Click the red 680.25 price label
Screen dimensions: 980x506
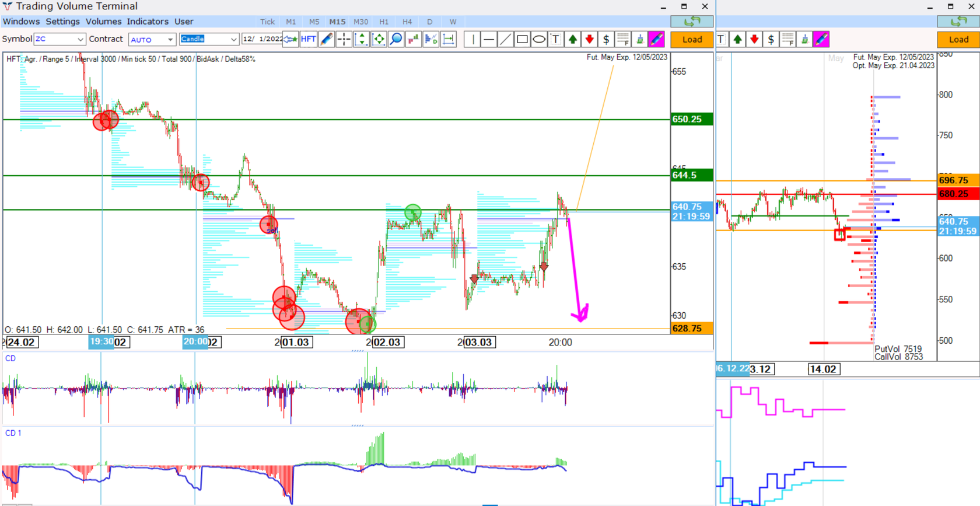(958, 194)
